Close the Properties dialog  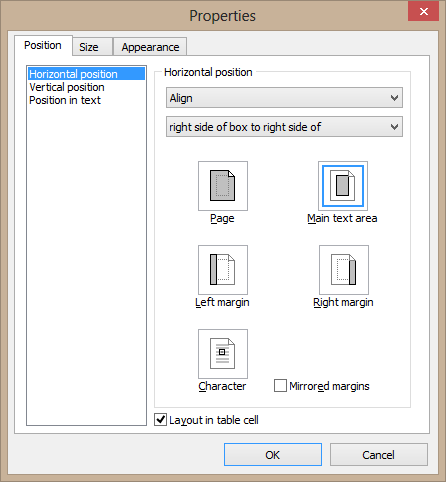point(423,11)
